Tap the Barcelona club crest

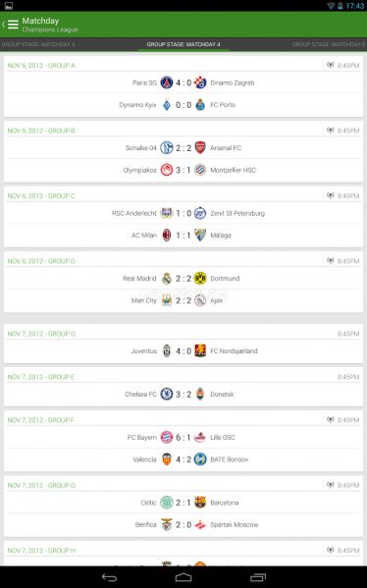[200, 503]
